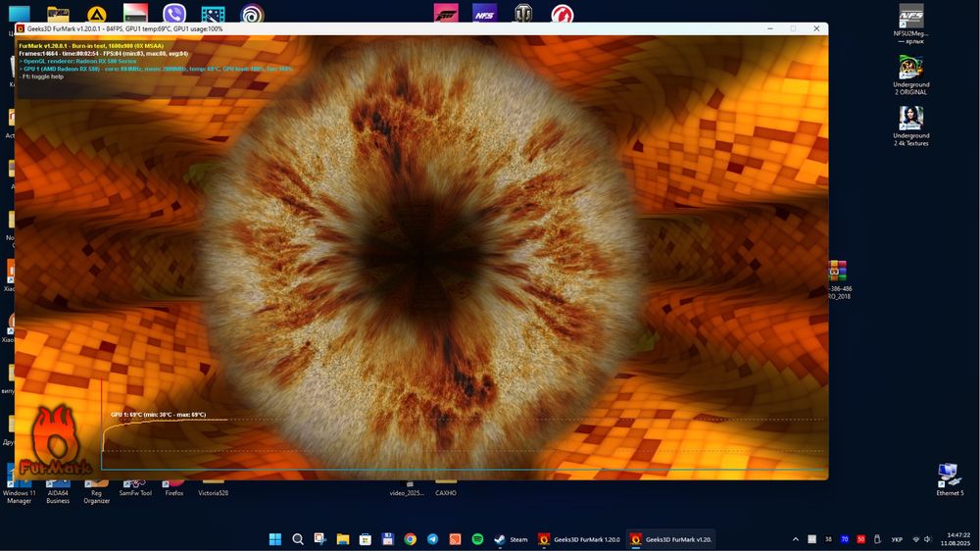Open the Underground 2 ORIGINAL desktop shortcut
Viewport: 980px width, 551px height.
910,75
